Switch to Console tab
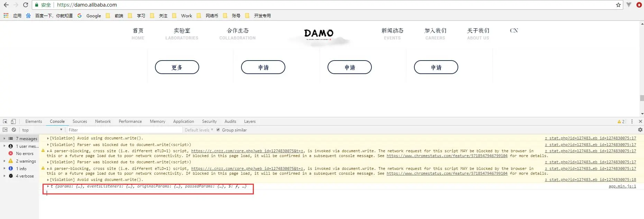 [57, 121]
